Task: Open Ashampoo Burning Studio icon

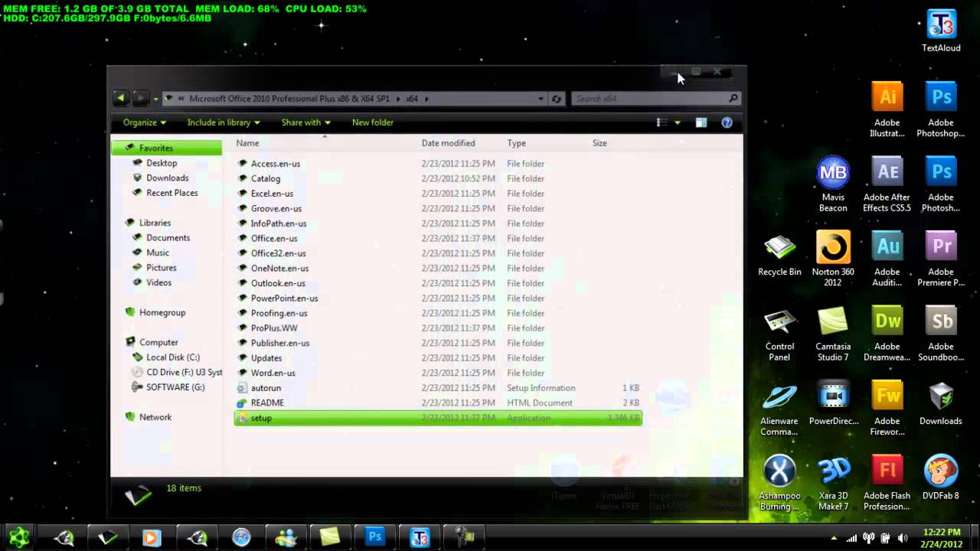Action: 779,484
